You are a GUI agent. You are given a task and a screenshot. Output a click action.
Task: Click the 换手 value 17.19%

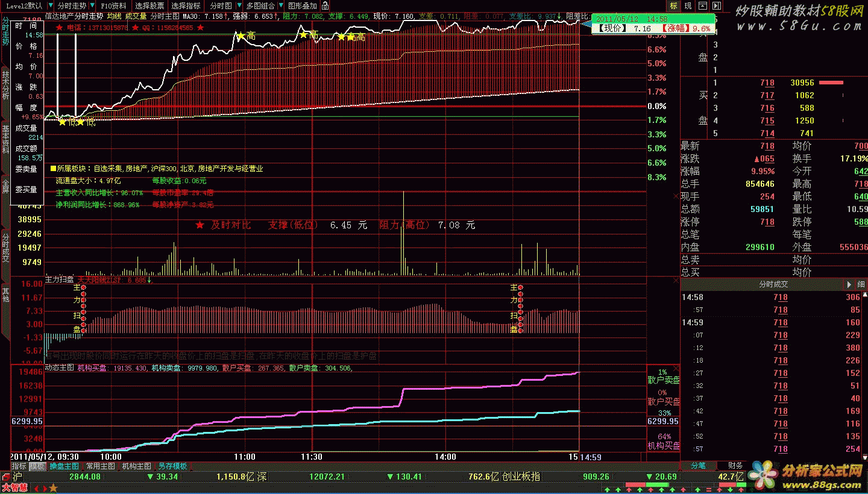click(854, 158)
